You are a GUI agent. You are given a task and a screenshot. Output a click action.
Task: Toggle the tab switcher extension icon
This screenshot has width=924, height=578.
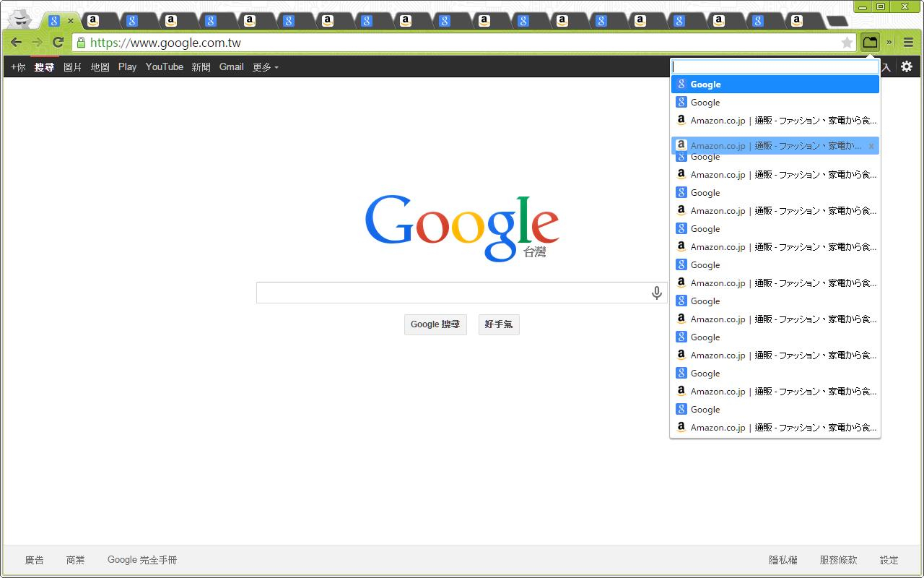tap(870, 43)
